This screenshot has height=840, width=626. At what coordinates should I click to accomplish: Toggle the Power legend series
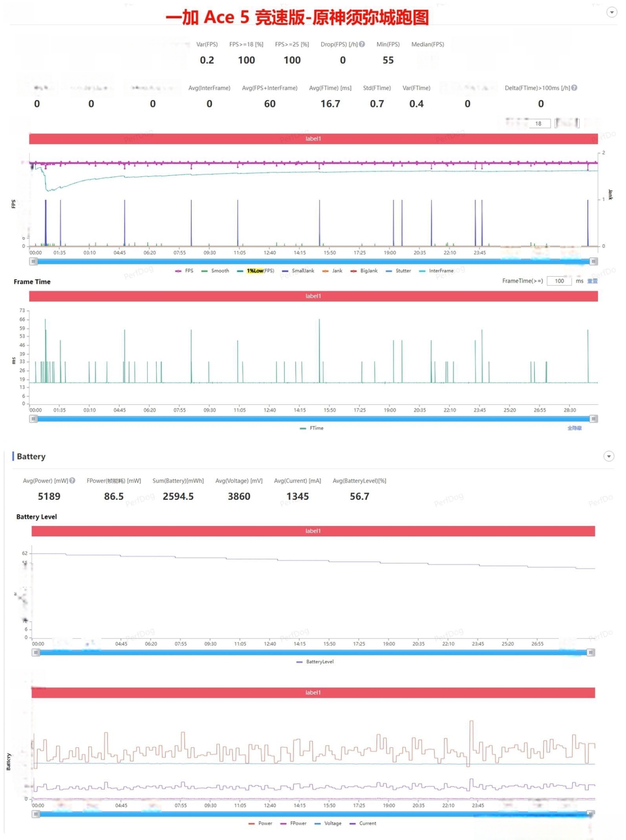tap(260, 823)
